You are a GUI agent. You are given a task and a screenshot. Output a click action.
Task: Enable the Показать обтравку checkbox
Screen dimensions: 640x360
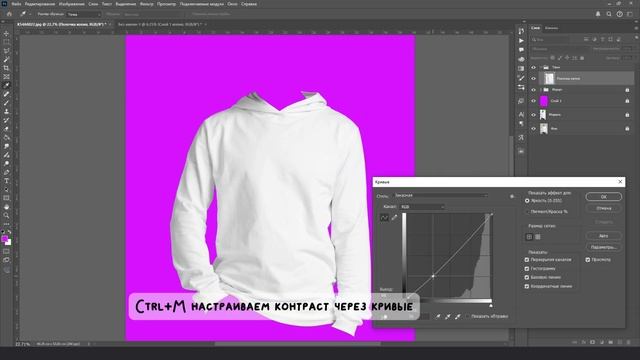tap(468, 316)
